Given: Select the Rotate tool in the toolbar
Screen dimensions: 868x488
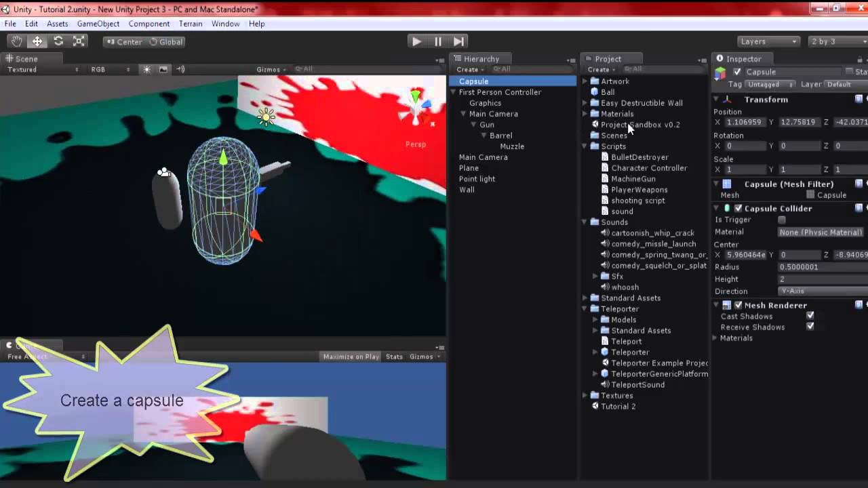Looking at the screenshot, I should tap(58, 41).
